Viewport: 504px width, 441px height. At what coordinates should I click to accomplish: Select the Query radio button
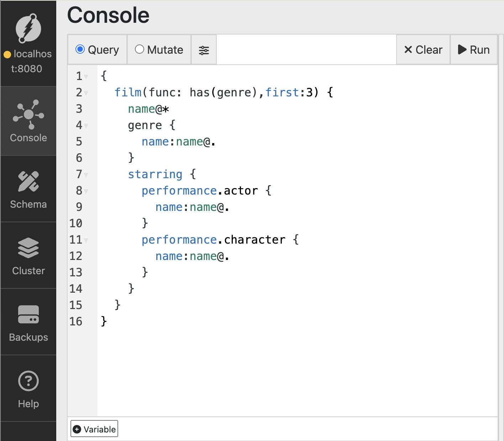[x=80, y=49]
